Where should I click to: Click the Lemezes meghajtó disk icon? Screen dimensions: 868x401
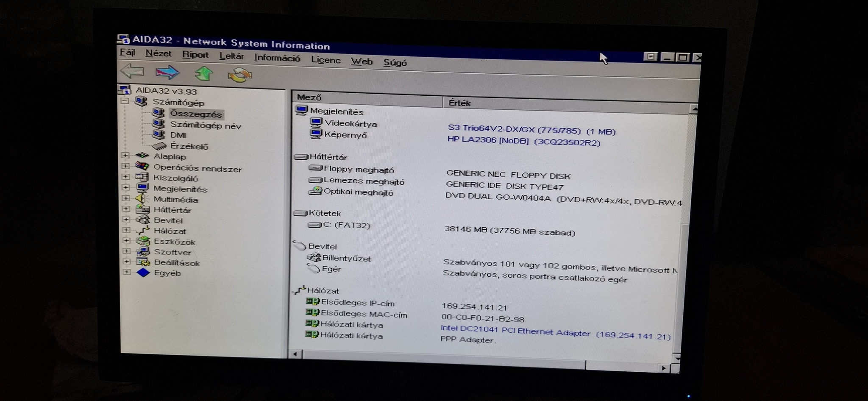315,180
